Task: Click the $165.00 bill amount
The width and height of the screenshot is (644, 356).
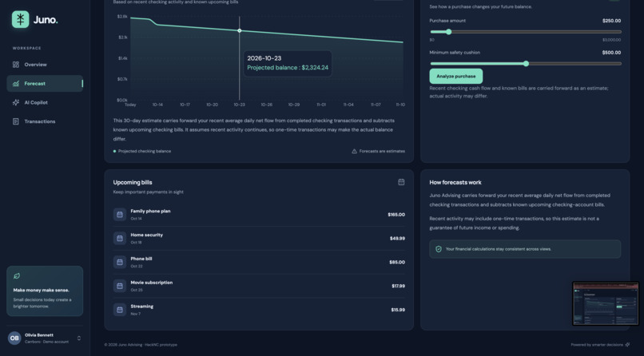Action: tap(396, 215)
